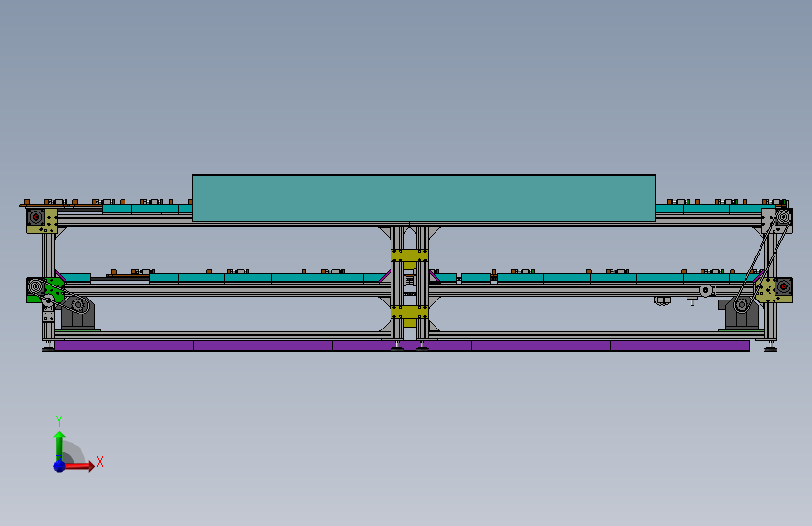The image size is (812, 526).
Task: Click the green Y axis arrow of the triad
Action: [59, 445]
